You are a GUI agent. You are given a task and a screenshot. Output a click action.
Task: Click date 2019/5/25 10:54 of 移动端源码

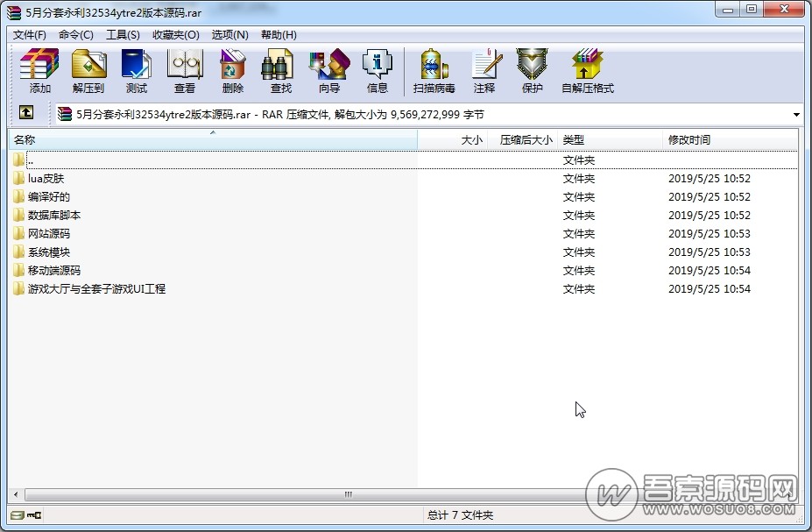pyautogui.click(x=710, y=271)
